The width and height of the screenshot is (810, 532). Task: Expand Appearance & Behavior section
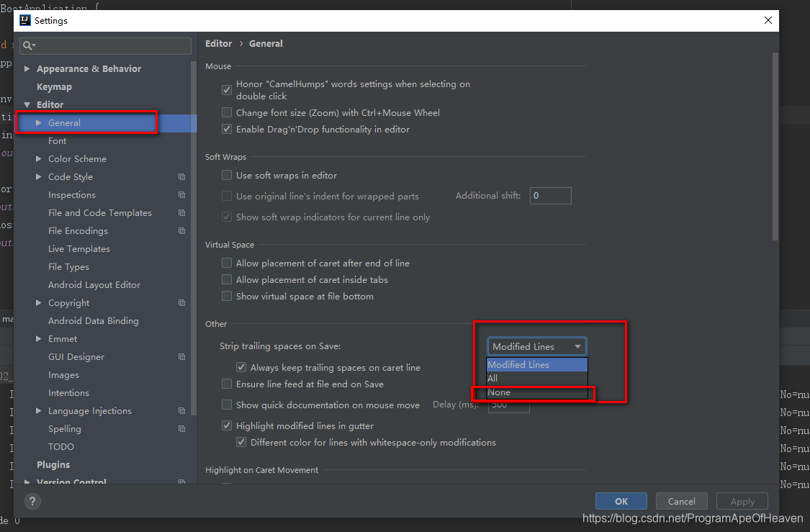[x=27, y=68]
